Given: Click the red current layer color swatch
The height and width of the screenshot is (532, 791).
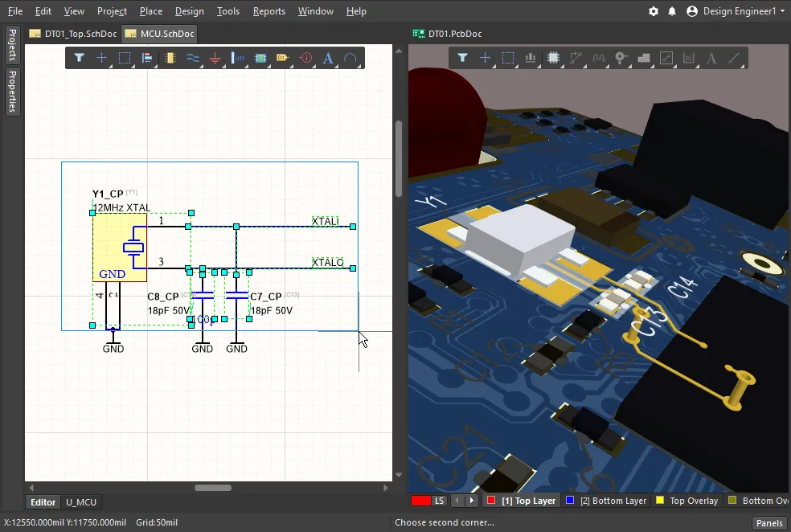Looking at the screenshot, I should [x=420, y=501].
